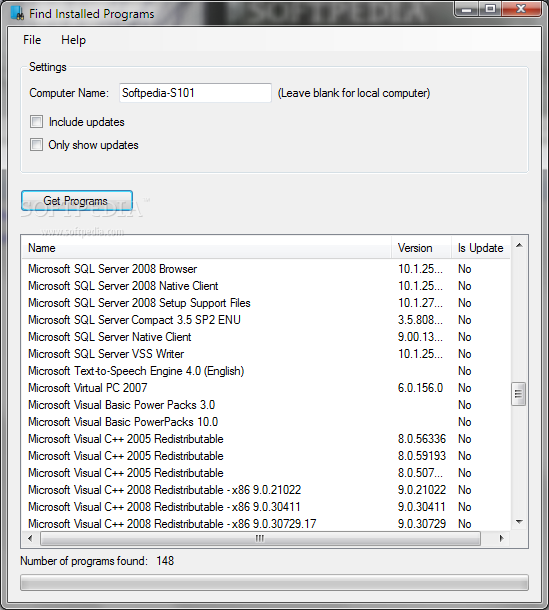This screenshot has height=610, width=549.
Task: Click the vertical scrollbar thumb
Action: (x=518, y=394)
